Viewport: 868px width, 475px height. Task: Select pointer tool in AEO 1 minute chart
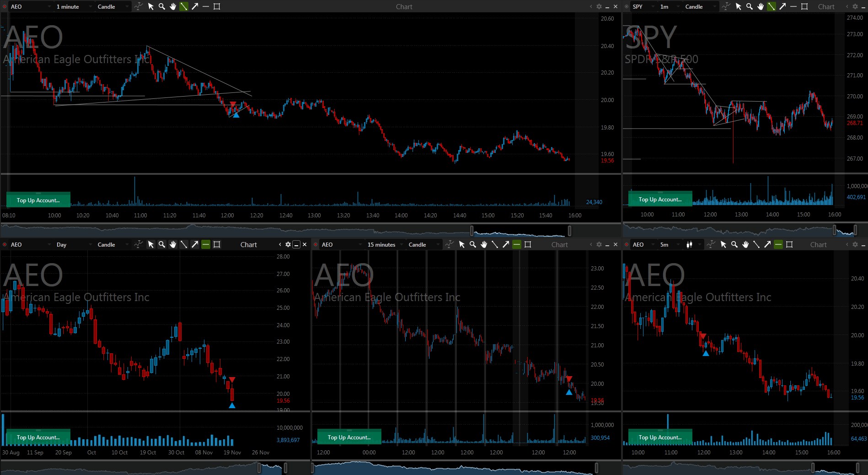pos(151,6)
